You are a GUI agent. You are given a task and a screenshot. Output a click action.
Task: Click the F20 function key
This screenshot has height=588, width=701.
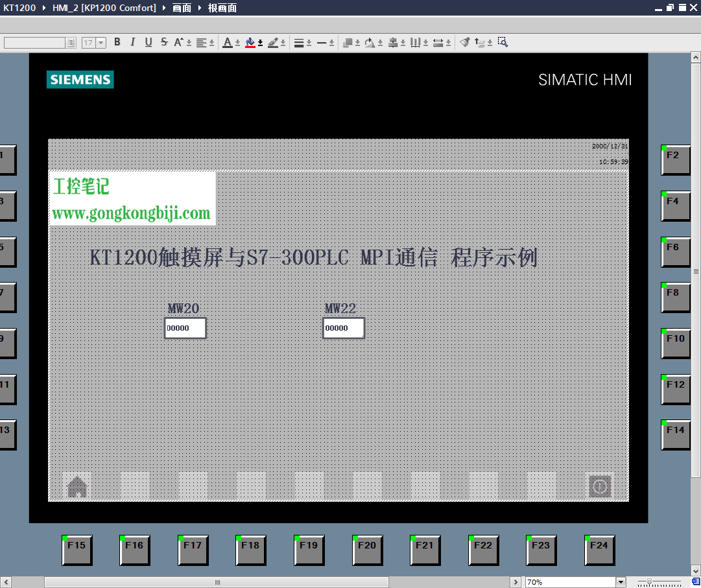[368, 550]
